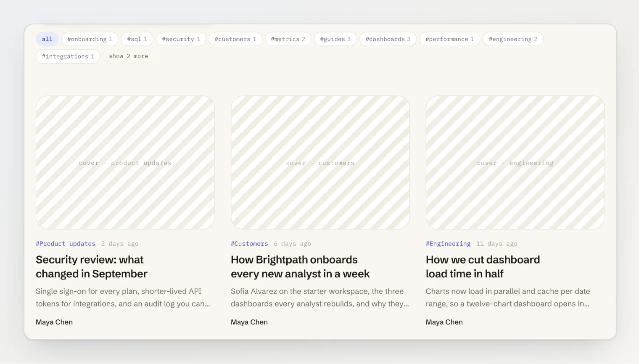
Task: Pick the #integrations tag chip
Action: click(x=68, y=56)
